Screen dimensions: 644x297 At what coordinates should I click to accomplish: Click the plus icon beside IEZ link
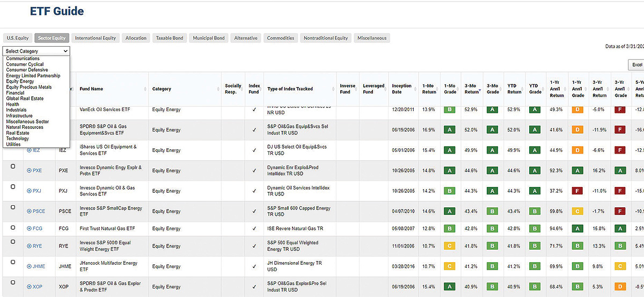(29, 150)
